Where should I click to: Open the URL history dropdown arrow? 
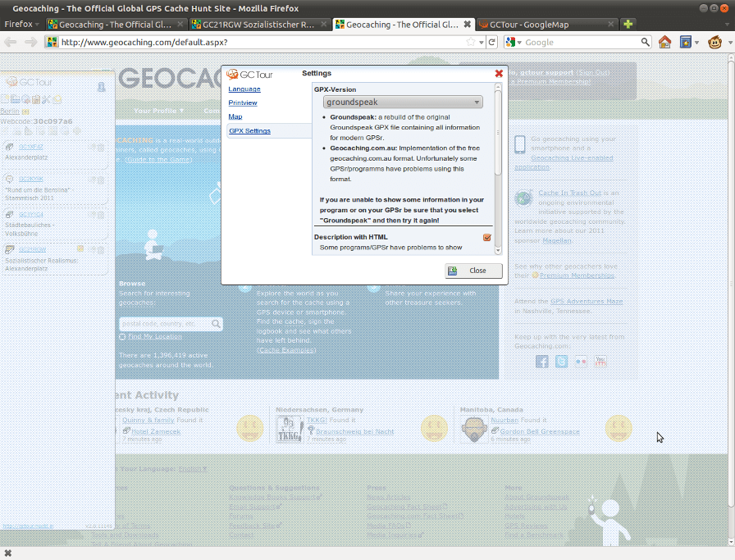click(x=482, y=43)
